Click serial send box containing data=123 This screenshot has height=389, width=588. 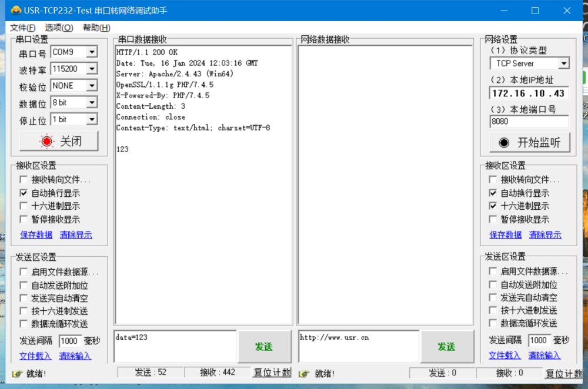click(175, 346)
